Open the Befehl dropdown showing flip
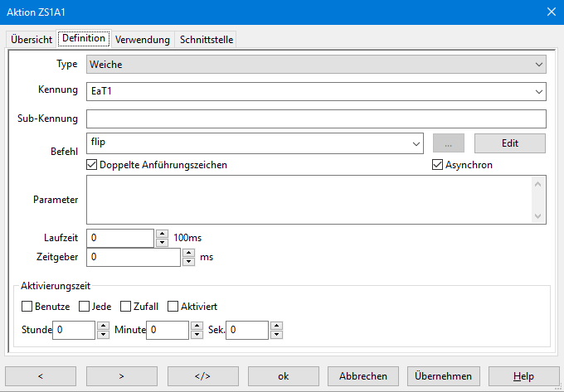The image size is (564, 392). tap(255, 143)
